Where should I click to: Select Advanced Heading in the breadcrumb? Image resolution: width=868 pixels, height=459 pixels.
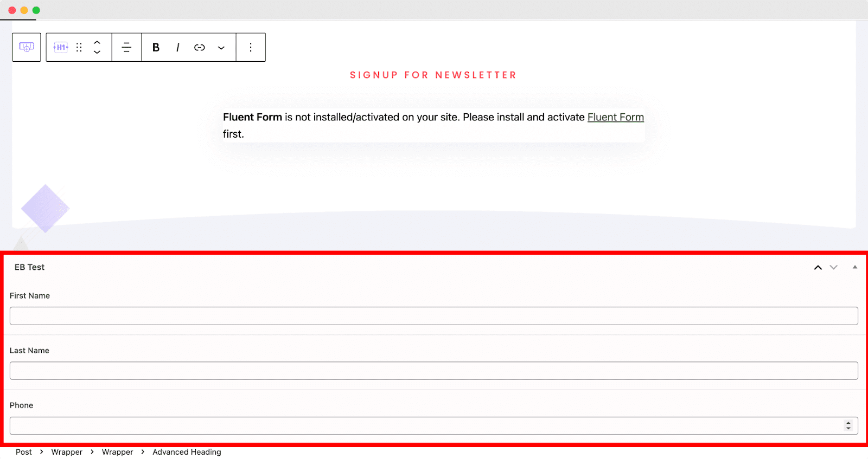click(x=187, y=452)
